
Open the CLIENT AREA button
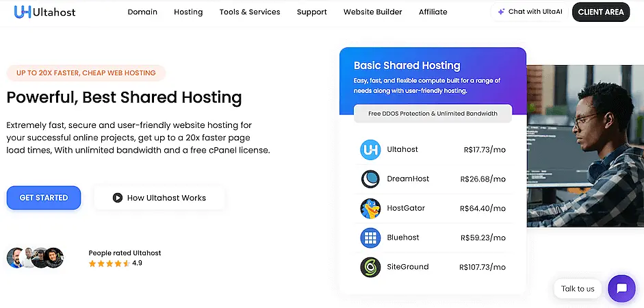(x=600, y=12)
